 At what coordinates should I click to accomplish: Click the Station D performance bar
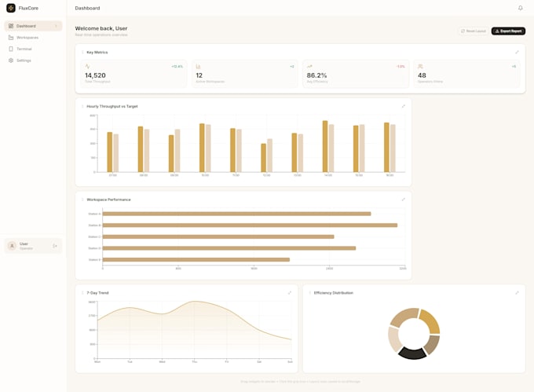(x=229, y=248)
